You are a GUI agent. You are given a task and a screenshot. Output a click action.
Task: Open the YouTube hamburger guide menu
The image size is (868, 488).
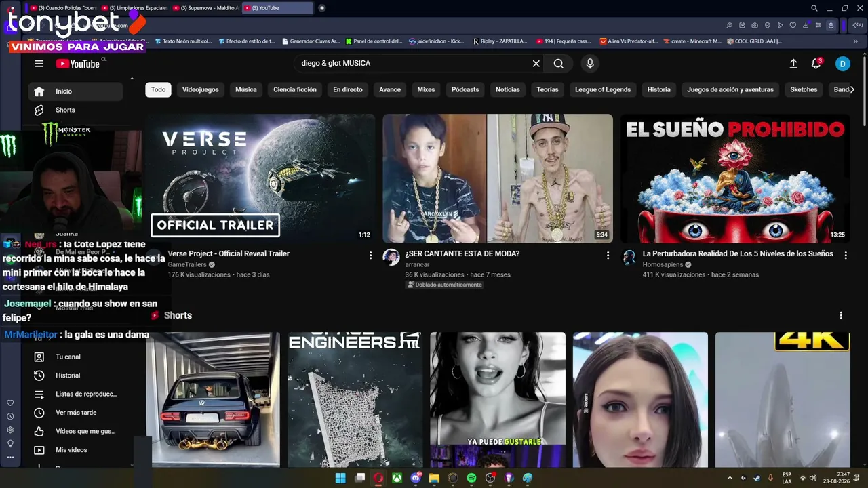[39, 64]
